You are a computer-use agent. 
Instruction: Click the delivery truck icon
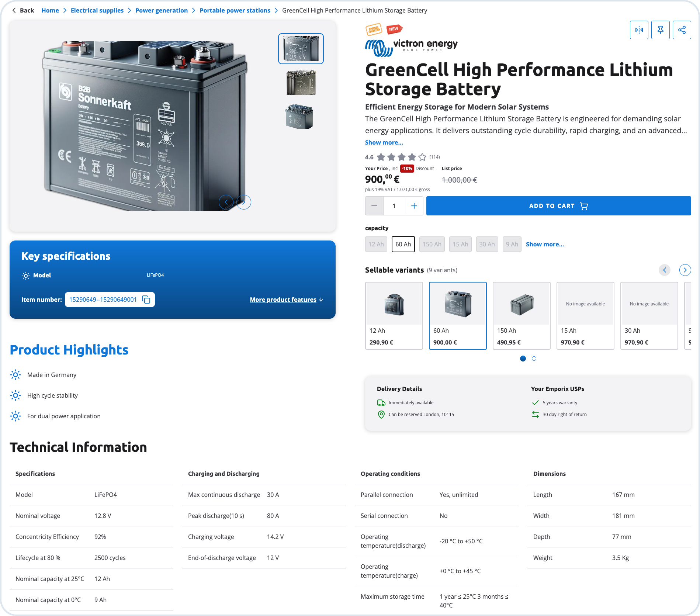pos(381,403)
